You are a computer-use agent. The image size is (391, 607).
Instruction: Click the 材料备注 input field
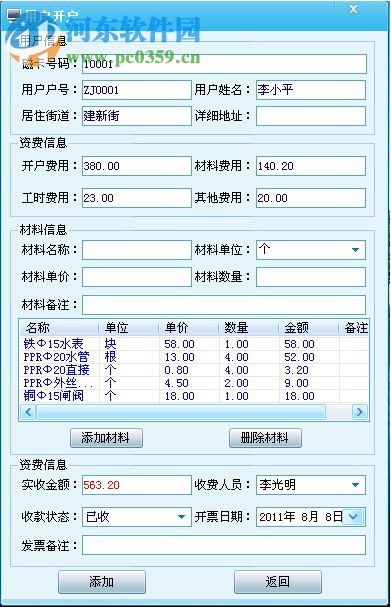click(x=224, y=305)
